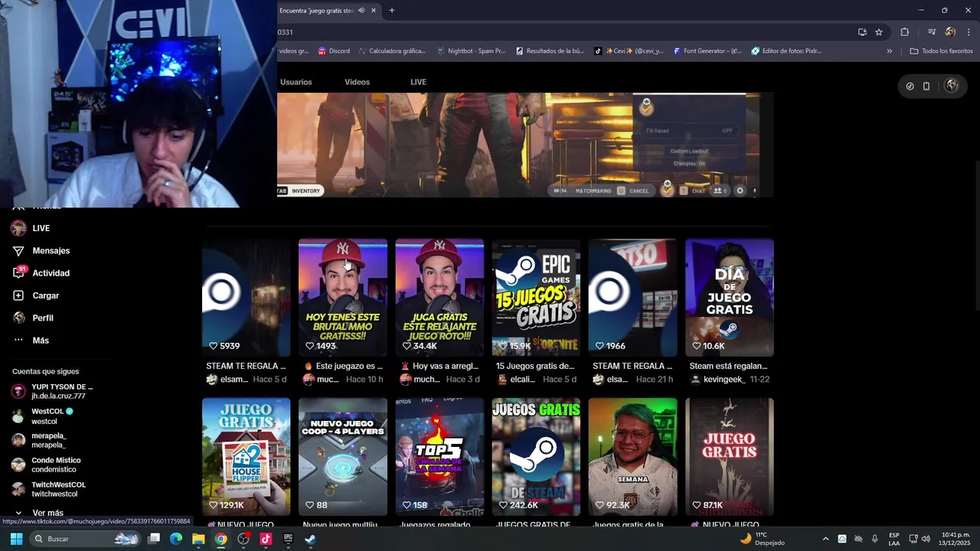The height and width of the screenshot is (551, 980).
Task: Bookmark this page with the star icon
Action: tap(879, 32)
